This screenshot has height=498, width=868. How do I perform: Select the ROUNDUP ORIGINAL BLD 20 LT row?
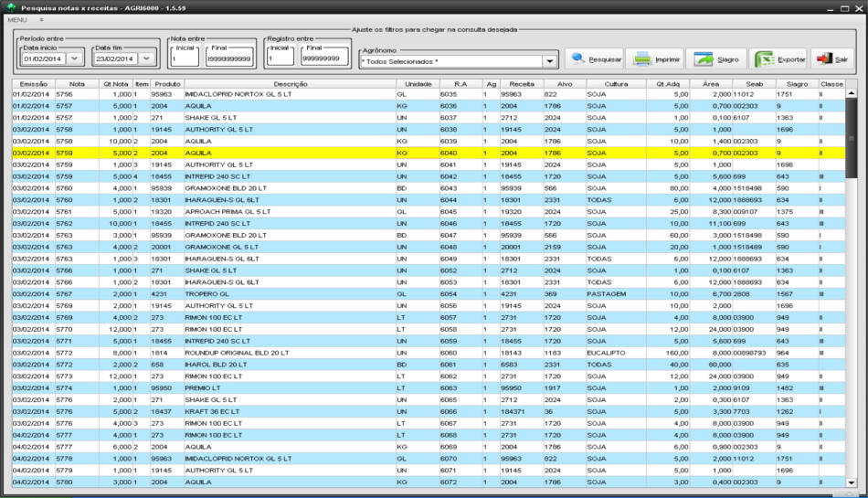(x=429, y=353)
